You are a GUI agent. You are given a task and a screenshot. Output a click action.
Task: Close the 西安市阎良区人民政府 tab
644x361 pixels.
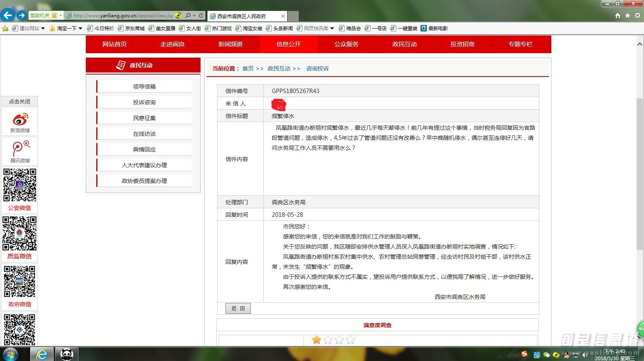283,16
